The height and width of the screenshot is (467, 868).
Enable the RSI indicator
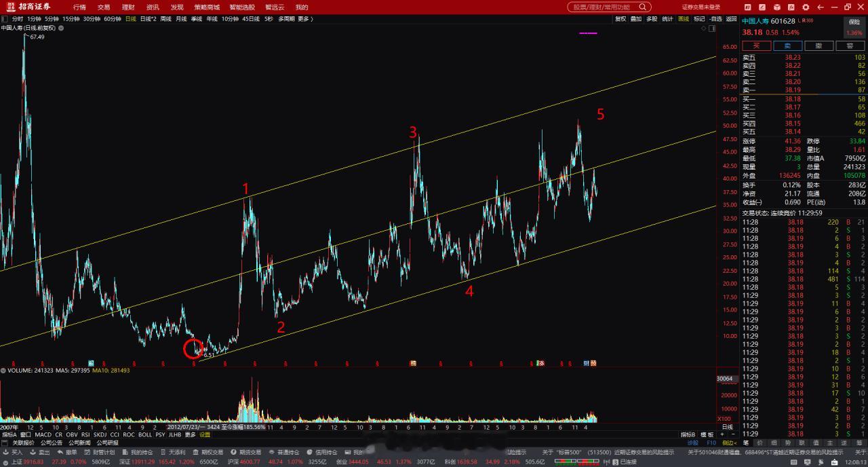pos(86,434)
